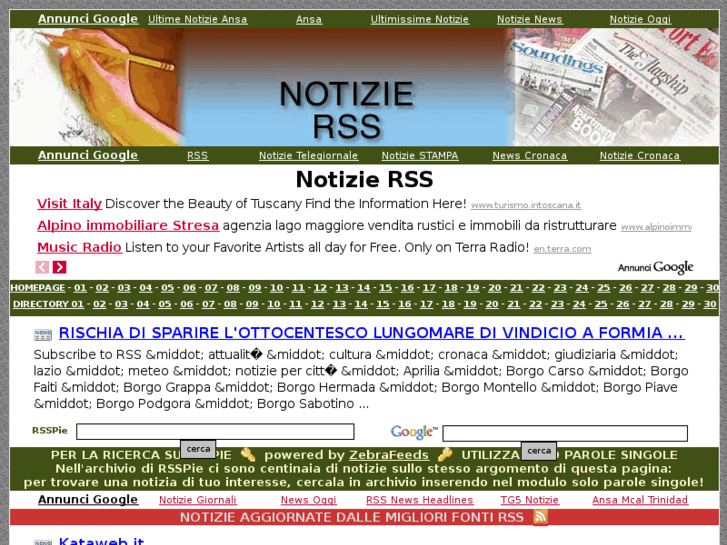Image resolution: width=727 pixels, height=545 pixels.
Task: Click the orange RSS feed icon
Action: click(540, 517)
